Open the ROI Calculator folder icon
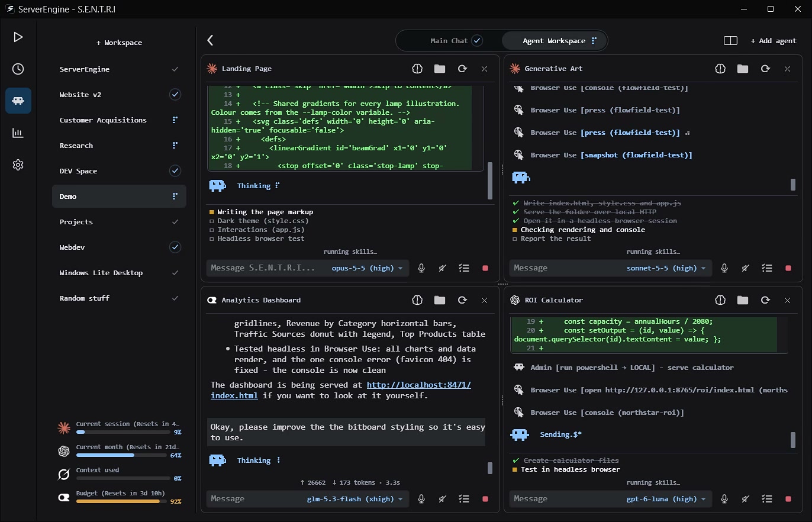Viewport: 812px width, 522px height. (742, 300)
